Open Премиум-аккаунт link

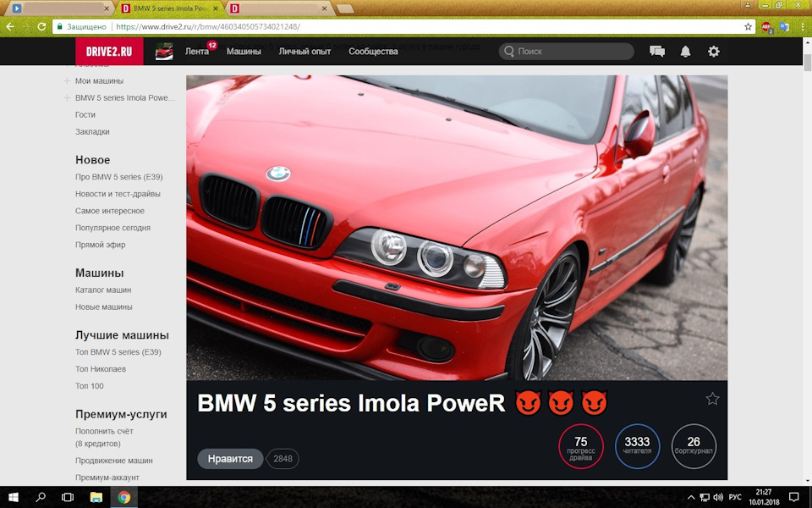tap(107, 478)
